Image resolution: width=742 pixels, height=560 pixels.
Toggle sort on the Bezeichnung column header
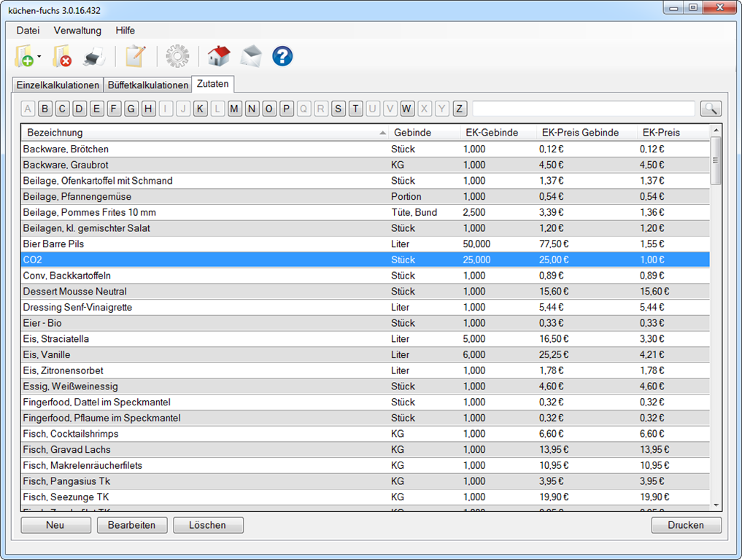point(204,133)
